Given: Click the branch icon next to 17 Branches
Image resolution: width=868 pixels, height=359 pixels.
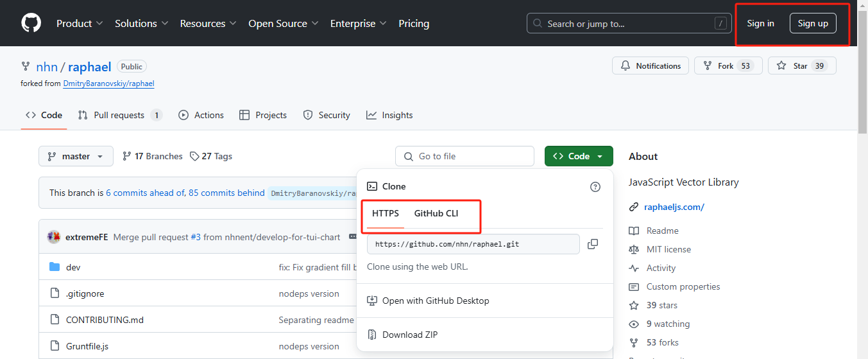Looking at the screenshot, I should point(127,156).
